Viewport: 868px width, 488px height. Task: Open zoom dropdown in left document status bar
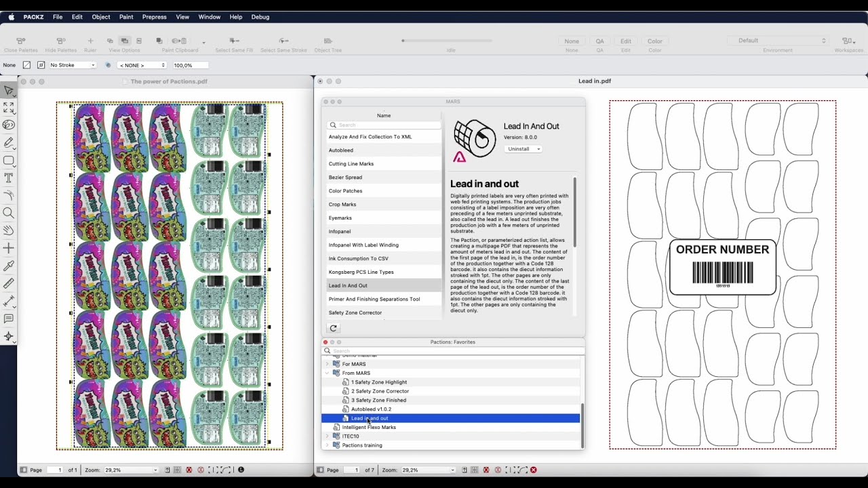pos(132,470)
